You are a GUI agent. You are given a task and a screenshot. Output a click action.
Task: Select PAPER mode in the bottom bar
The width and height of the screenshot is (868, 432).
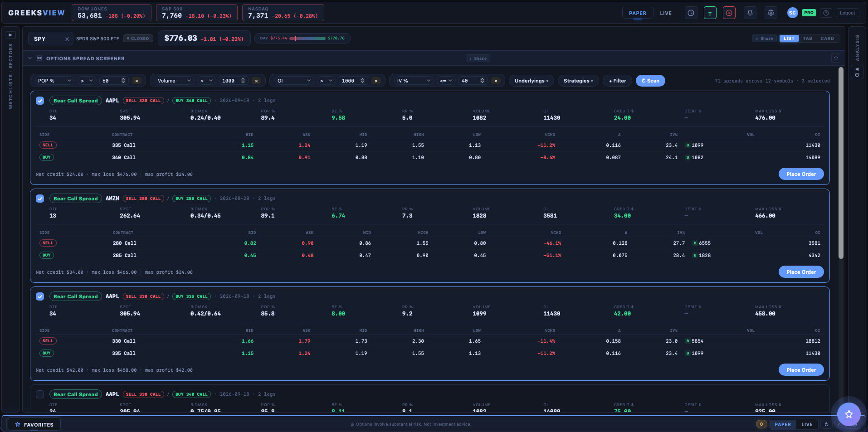pyautogui.click(x=783, y=425)
